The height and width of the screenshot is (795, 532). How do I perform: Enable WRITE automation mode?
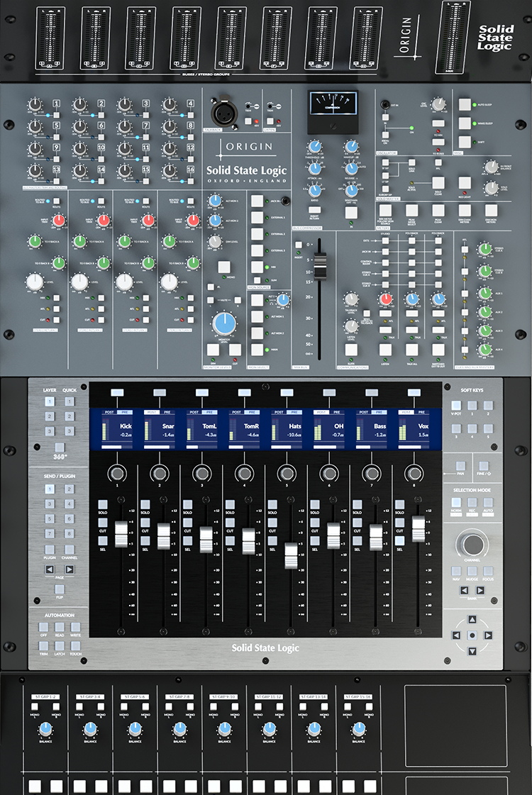pos(75,627)
